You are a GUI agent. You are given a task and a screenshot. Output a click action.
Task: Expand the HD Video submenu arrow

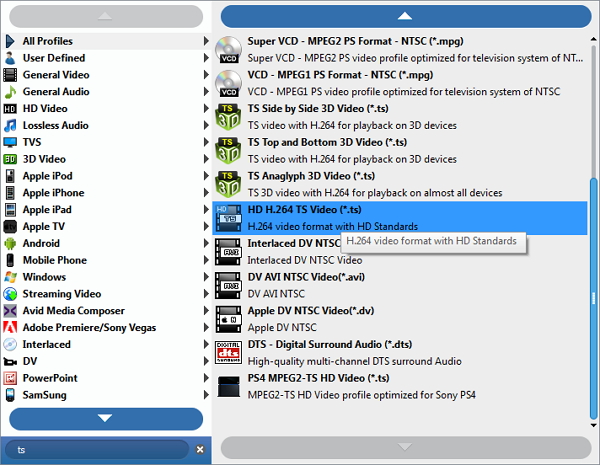pyautogui.click(x=206, y=108)
